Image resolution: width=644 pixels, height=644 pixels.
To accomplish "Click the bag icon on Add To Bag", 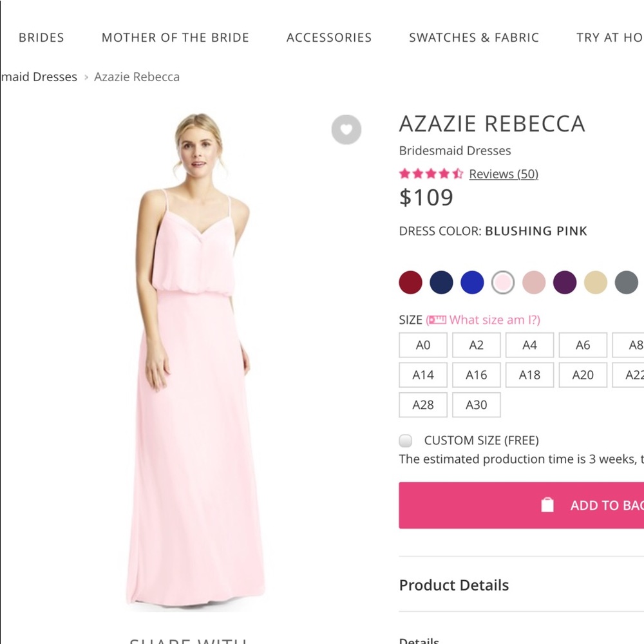I will coord(548,505).
